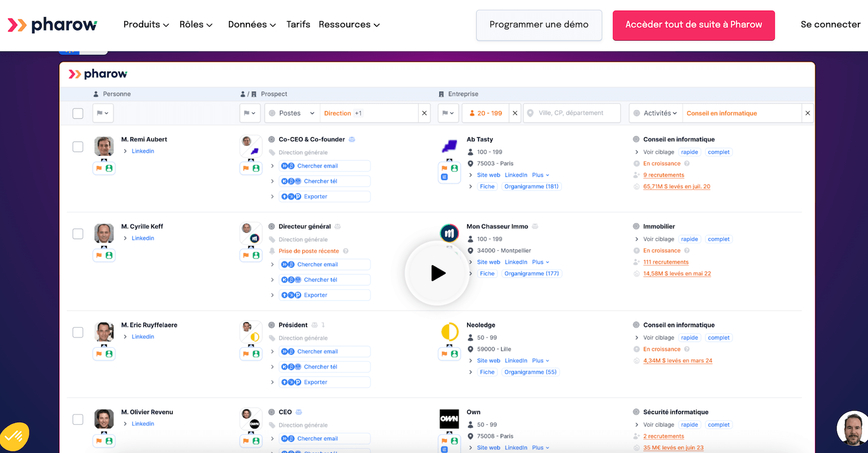Go to the Tarifs page

pos(298,24)
